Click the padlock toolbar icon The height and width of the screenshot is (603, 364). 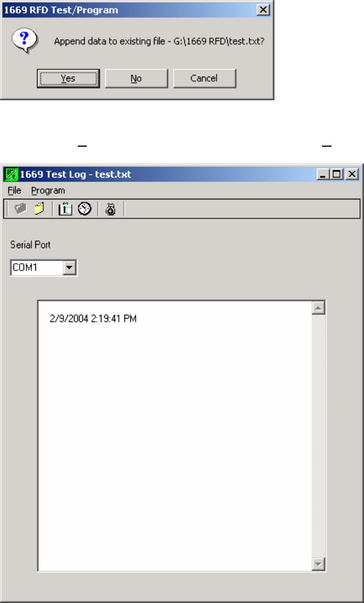click(111, 209)
